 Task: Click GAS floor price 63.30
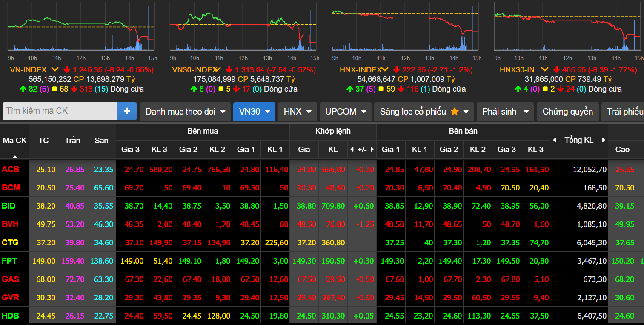point(103,279)
